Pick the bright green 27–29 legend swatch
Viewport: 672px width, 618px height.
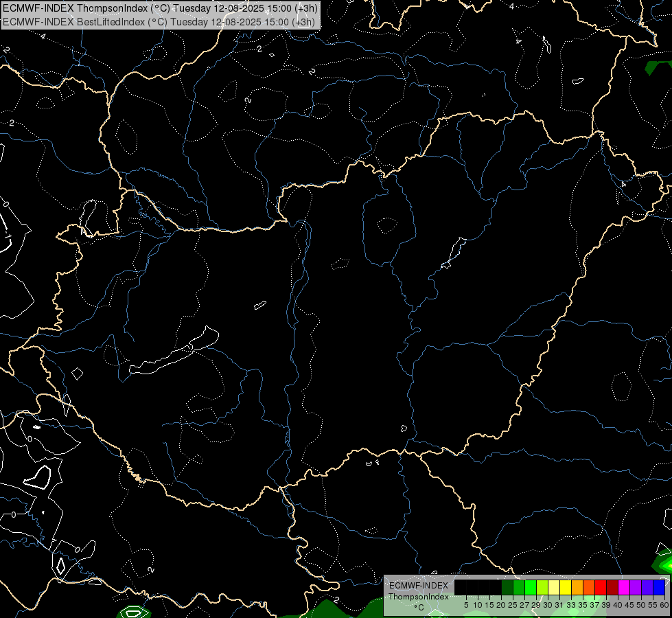click(x=531, y=587)
